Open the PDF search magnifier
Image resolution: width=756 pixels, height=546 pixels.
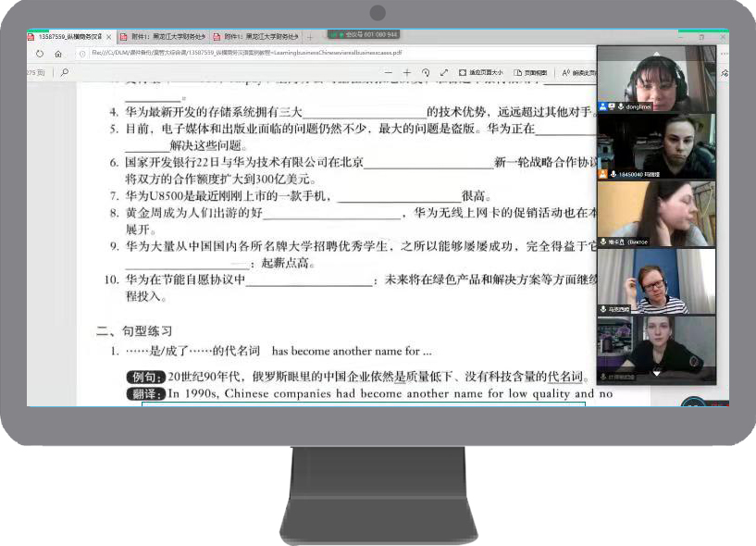tap(65, 72)
